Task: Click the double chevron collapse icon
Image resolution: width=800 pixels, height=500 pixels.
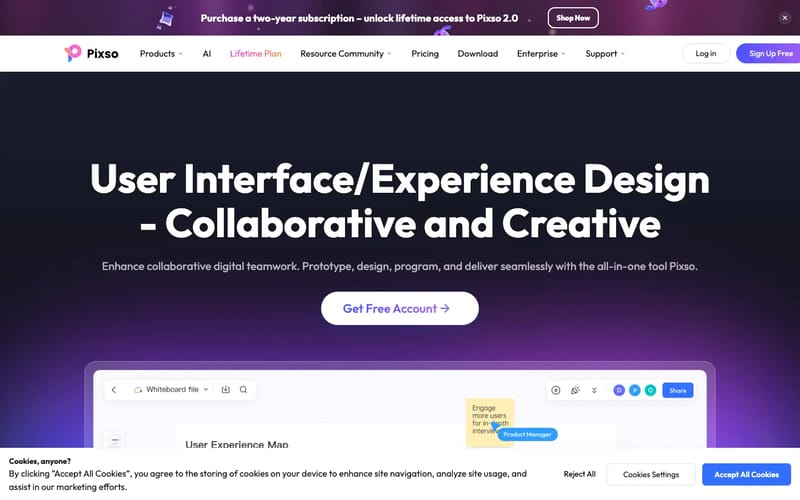Action: [x=594, y=390]
